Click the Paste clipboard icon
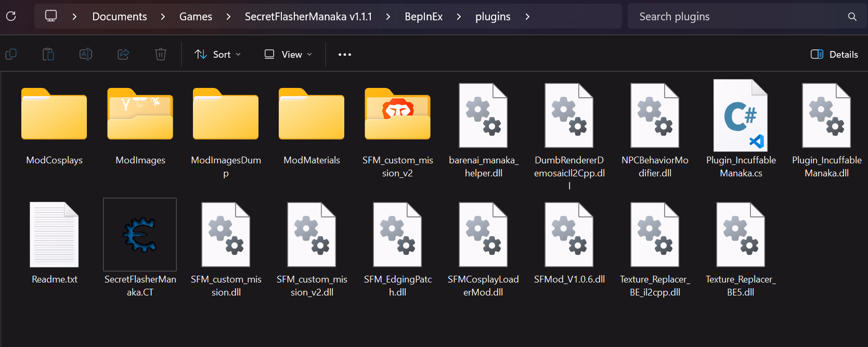This screenshot has height=347, width=868. (x=48, y=54)
